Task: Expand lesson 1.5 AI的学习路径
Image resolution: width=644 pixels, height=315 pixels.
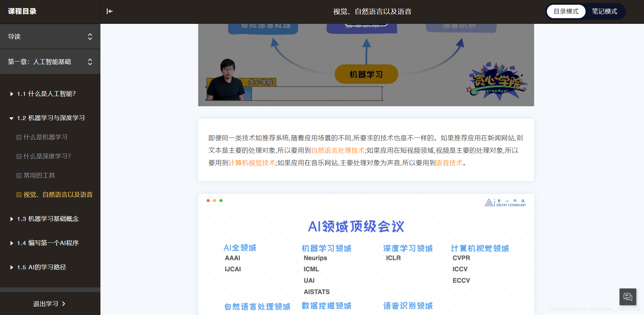Action: 11,267
